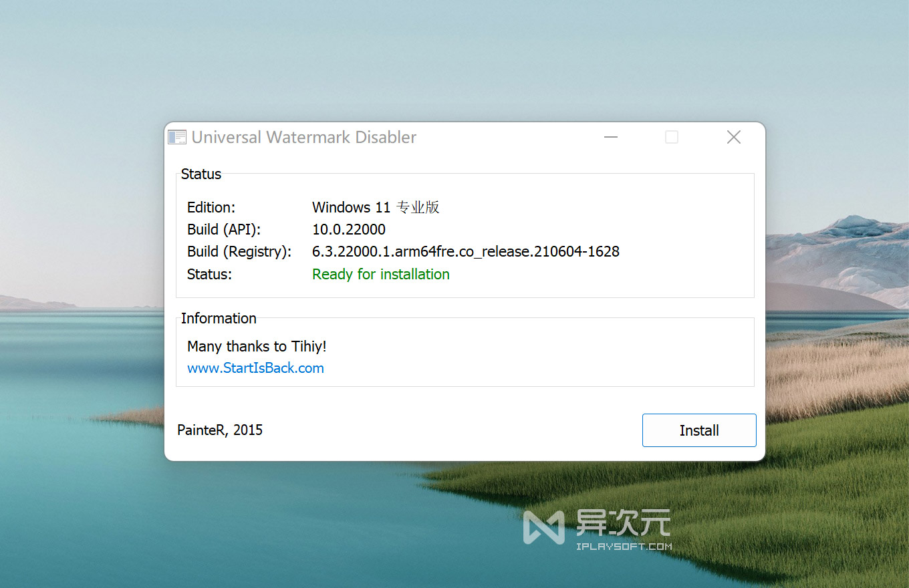The width and height of the screenshot is (909, 588).
Task: Select the green Ready for installation status text
Action: (x=380, y=274)
